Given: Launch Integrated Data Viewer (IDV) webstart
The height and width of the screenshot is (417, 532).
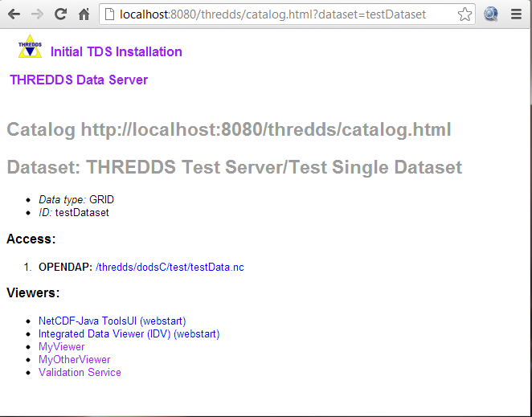Looking at the screenshot, I should point(129,334).
